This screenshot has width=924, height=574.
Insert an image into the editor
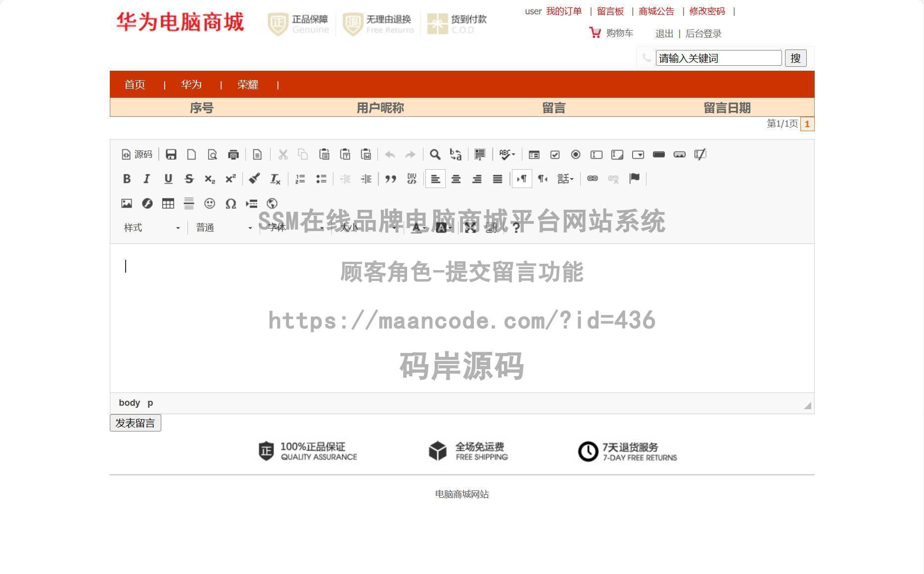127,203
